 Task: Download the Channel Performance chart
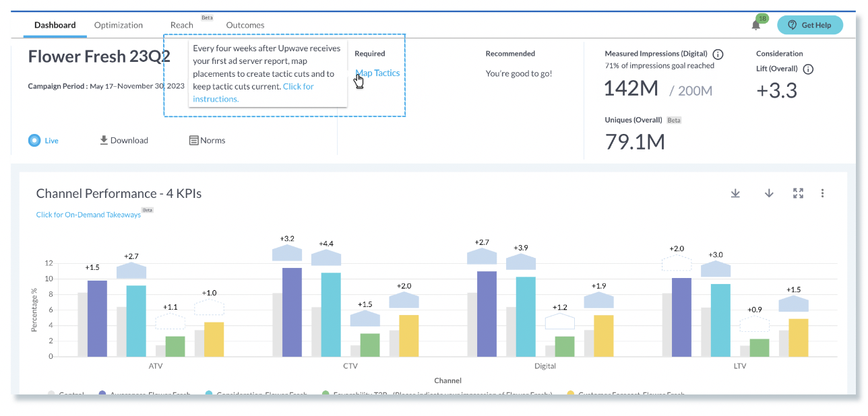pyautogui.click(x=735, y=193)
